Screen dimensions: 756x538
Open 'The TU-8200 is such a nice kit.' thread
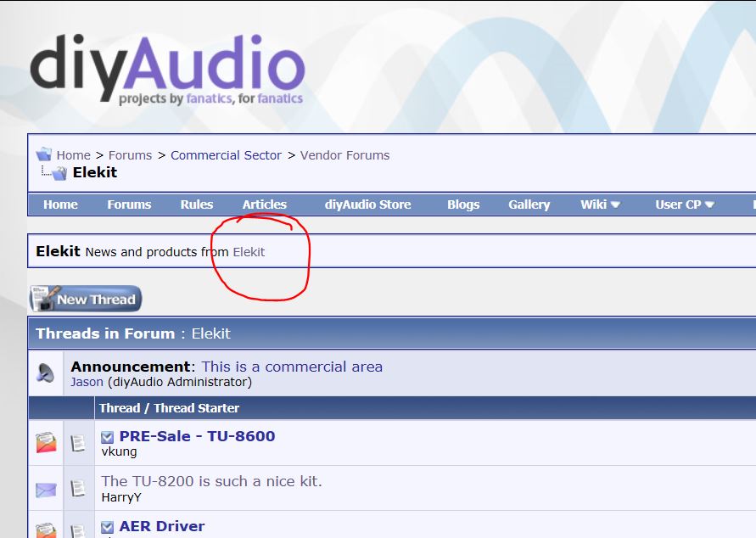click(x=211, y=481)
